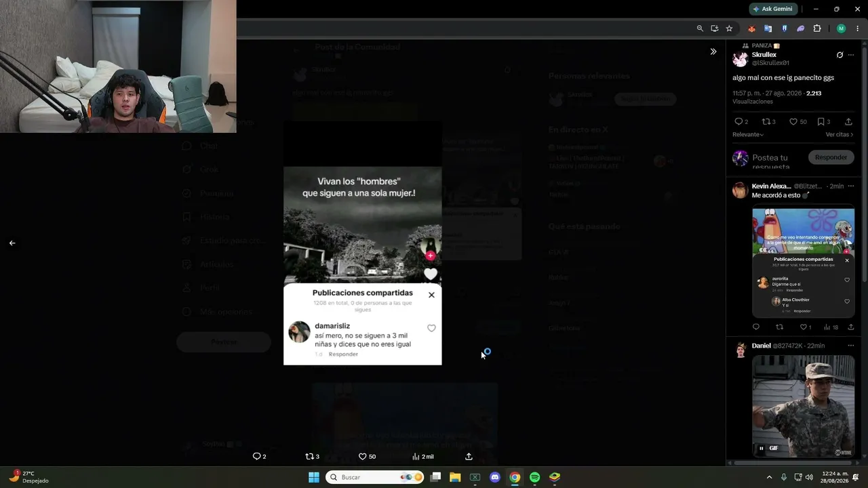Open Ver citas link
This screenshot has width=868, height=488.
[840, 135]
